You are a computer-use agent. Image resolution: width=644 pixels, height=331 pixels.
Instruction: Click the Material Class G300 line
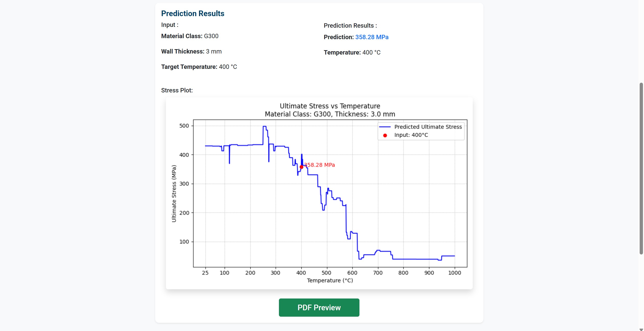(190, 36)
